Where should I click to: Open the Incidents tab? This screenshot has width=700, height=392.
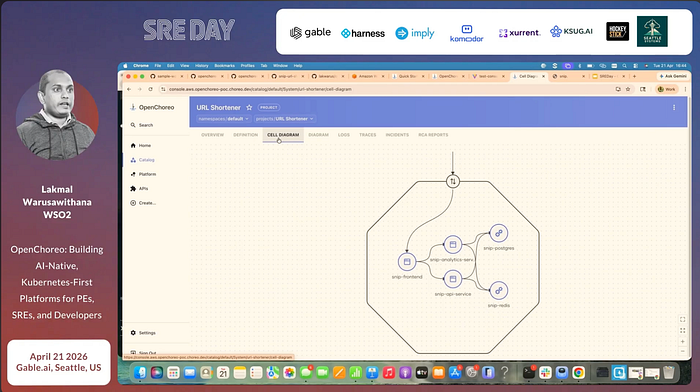[397, 135]
